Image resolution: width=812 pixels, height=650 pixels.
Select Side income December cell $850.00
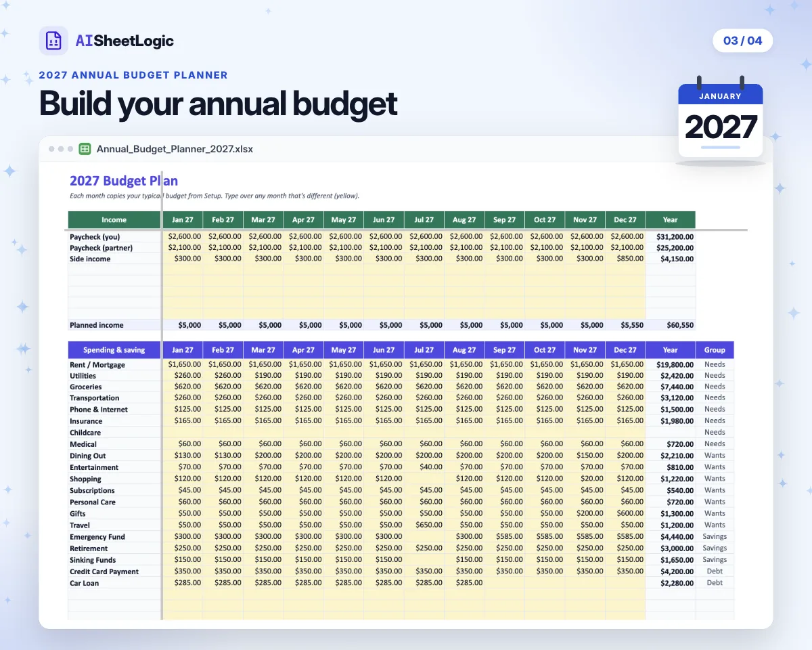click(625, 259)
